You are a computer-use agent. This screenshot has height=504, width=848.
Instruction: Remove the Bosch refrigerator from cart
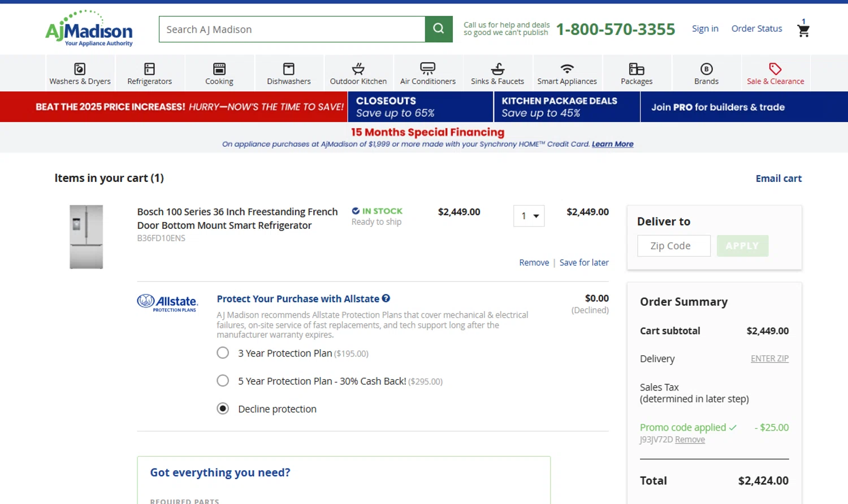coord(534,263)
